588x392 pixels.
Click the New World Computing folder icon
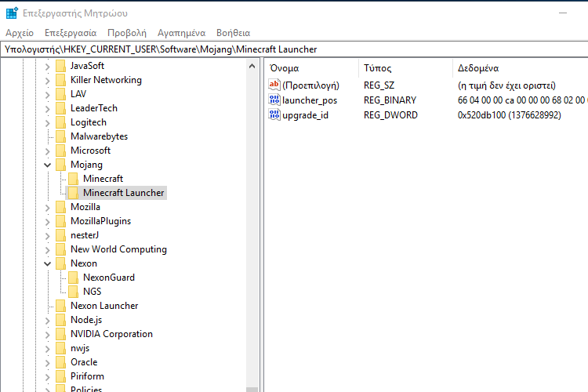[60, 249]
